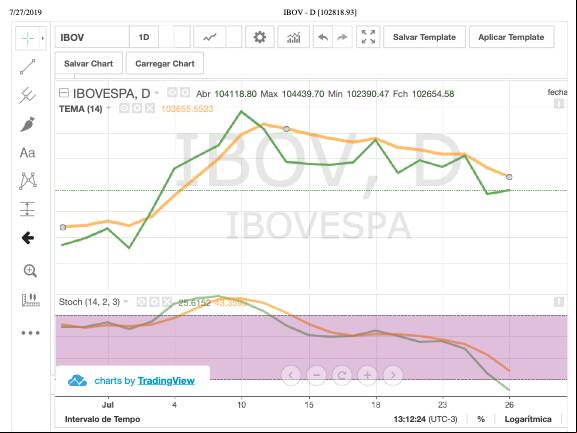Click the Salvar Chart button
This screenshot has height=433, width=577.
click(x=88, y=63)
